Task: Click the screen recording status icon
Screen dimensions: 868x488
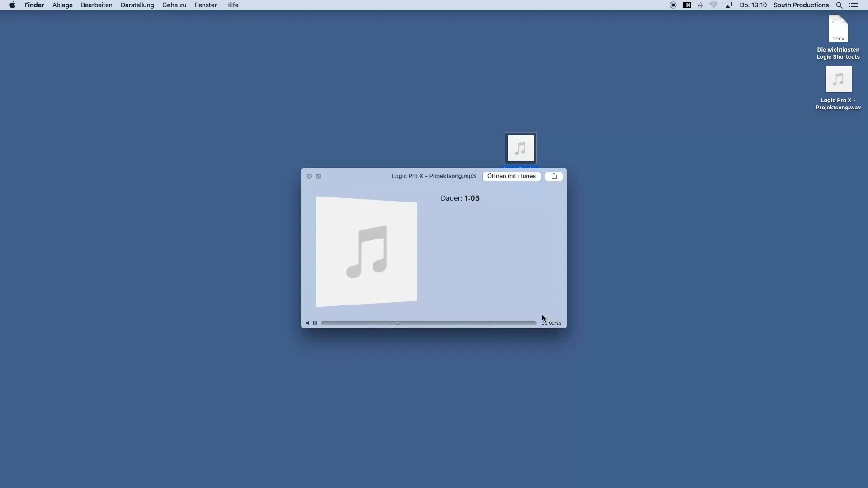Action: click(673, 5)
